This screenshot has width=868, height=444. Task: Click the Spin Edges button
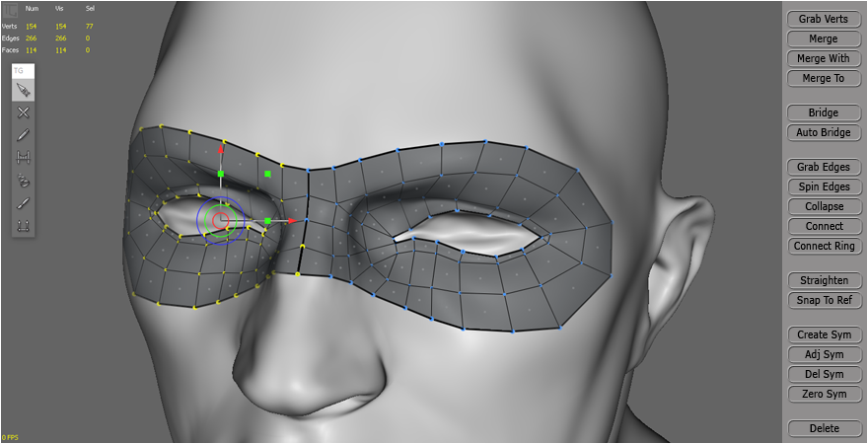coord(823,186)
